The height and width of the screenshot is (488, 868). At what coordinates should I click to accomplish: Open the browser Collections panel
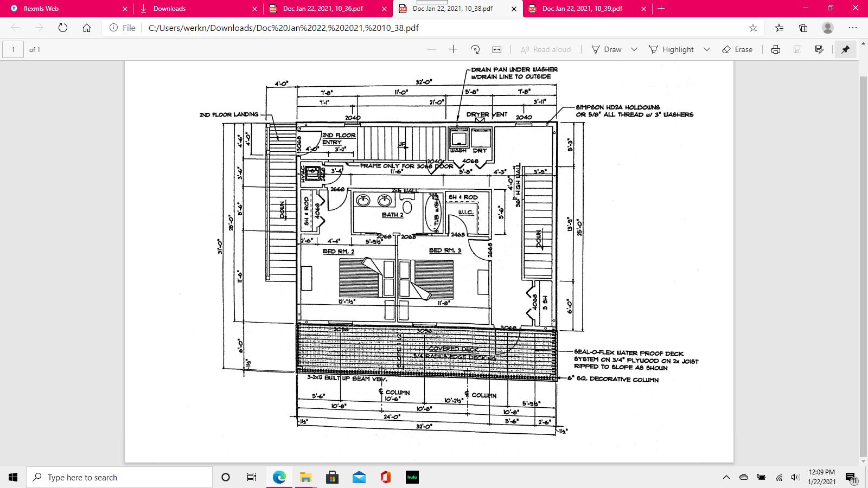(x=803, y=28)
